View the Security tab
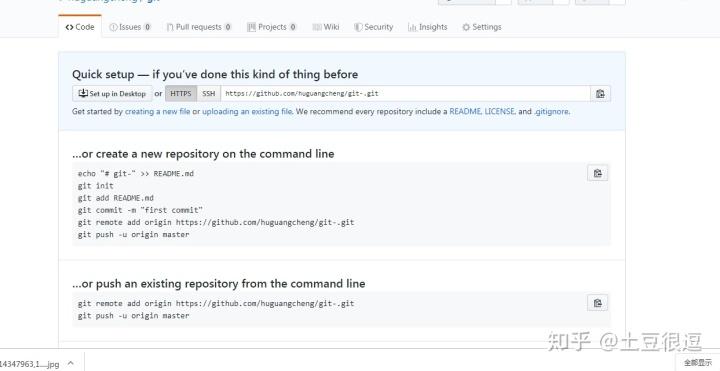720x371 pixels. pyautogui.click(x=373, y=27)
